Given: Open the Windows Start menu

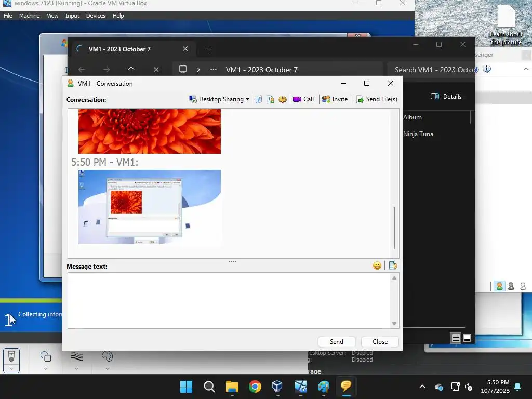Looking at the screenshot, I should coord(187,387).
